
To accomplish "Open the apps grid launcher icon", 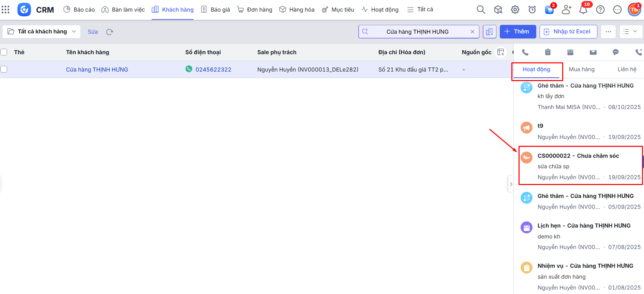I will click(5, 10).
